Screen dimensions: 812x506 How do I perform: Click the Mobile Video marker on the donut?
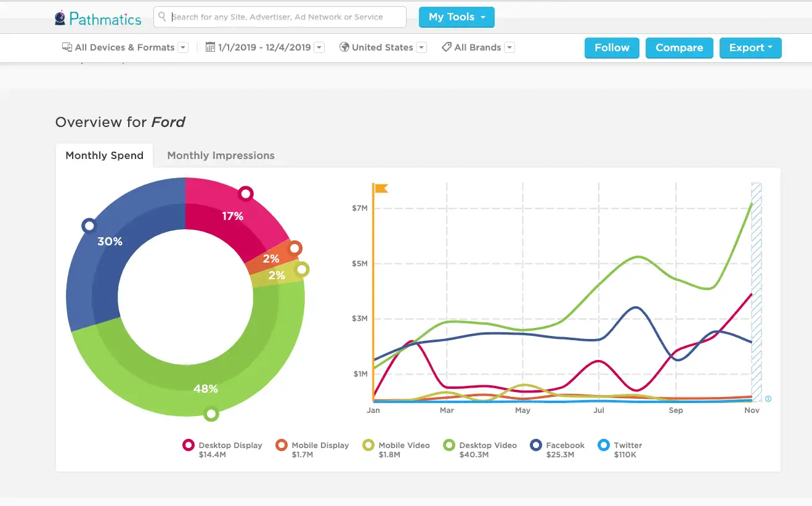(302, 269)
